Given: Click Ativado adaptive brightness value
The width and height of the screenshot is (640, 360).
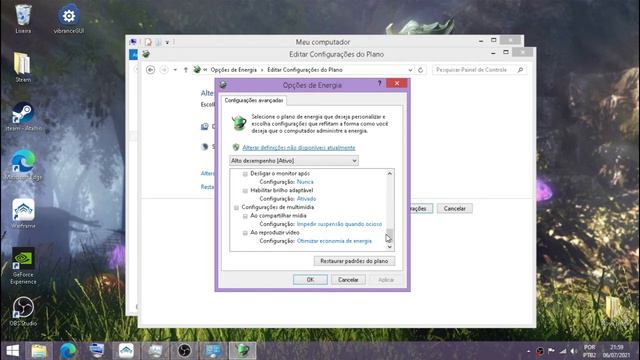Looking at the screenshot, I should pos(306,199).
